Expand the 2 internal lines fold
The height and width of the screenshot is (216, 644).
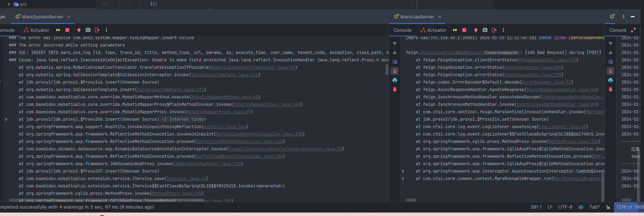pyautogui.click(x=184, y=119)
